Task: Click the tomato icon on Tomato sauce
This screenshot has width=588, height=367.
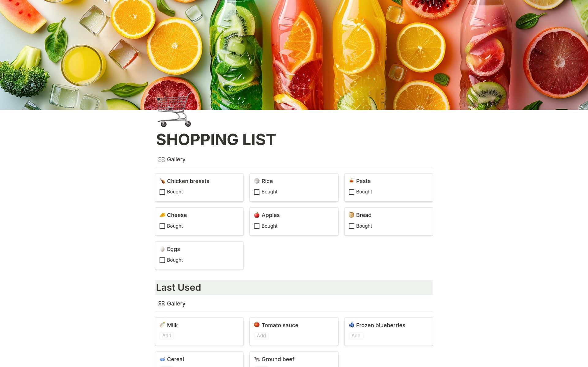Action: point(257,325)
